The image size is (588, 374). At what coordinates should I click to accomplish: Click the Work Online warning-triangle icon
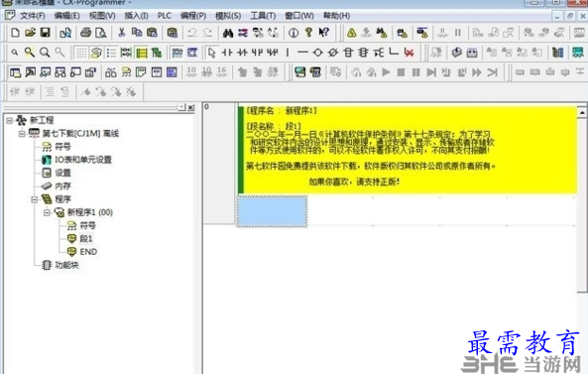click(351, 33)
